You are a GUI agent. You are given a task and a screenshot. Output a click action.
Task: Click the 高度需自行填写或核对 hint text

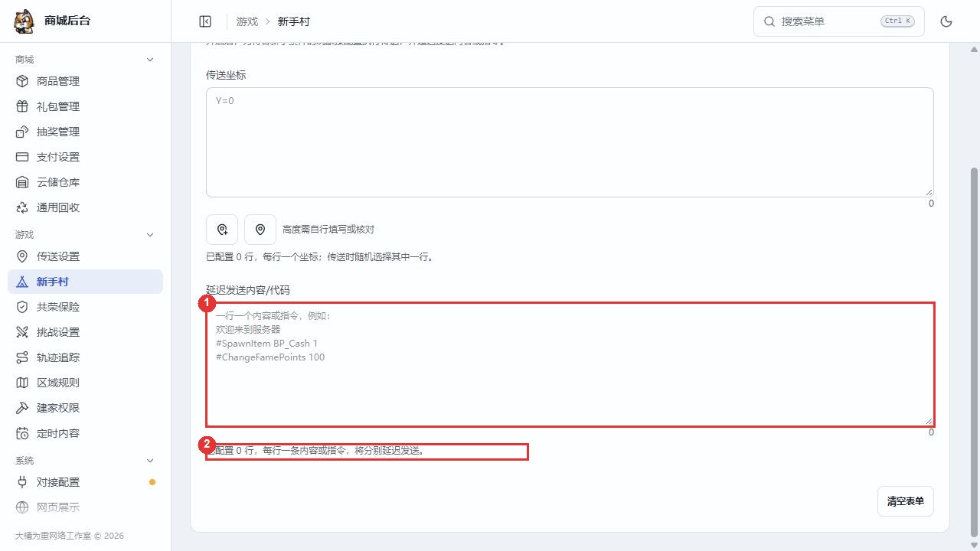click(328, 230)
